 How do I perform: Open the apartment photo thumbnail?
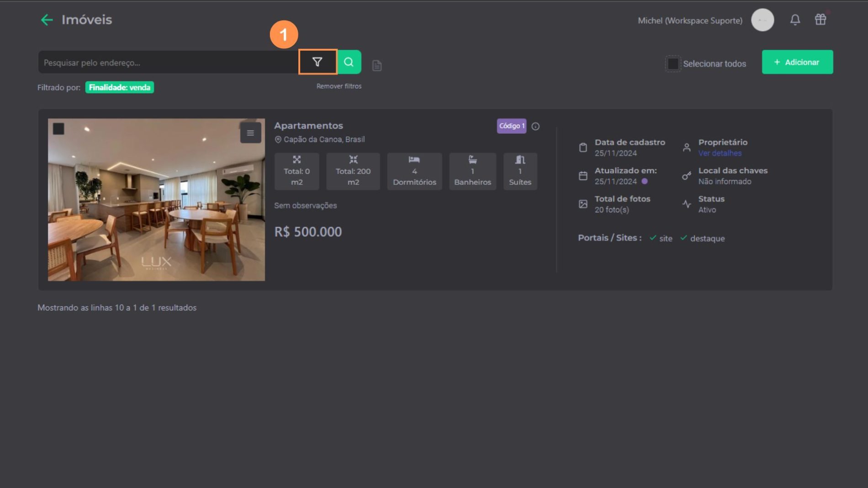[x=156, y=200]
